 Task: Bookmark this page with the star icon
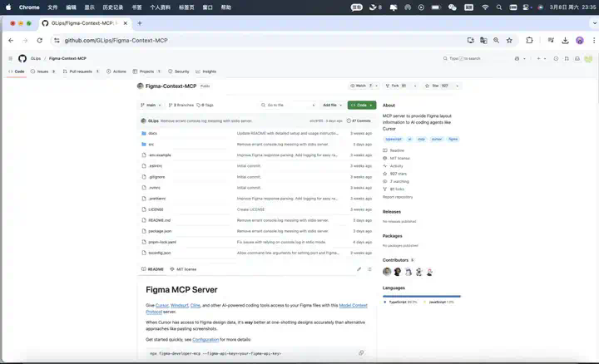(509, 41)
